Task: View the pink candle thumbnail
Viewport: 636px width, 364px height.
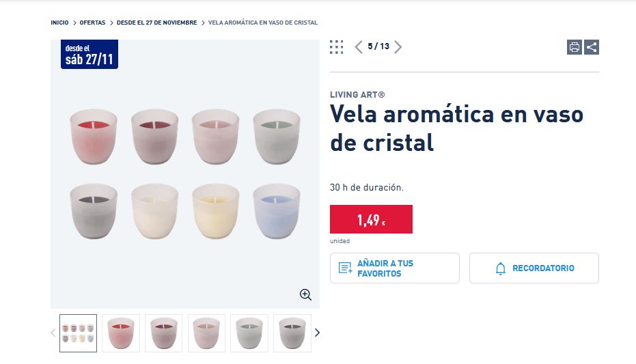Action: [206, 333]
